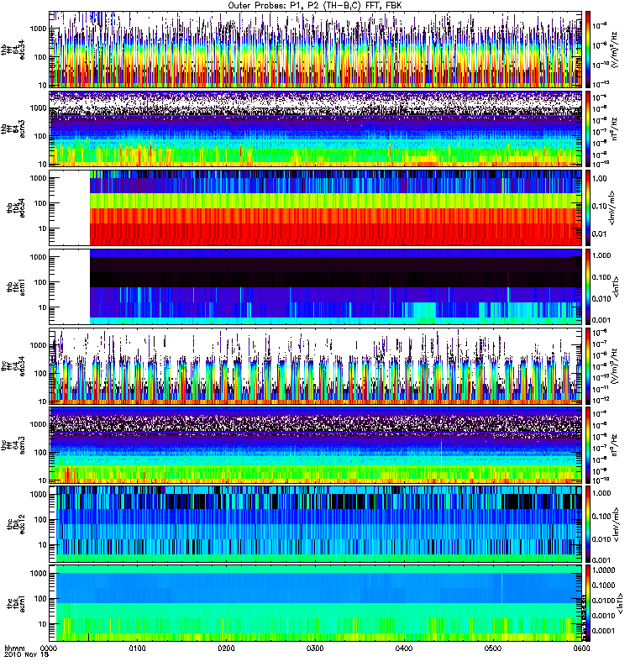Click the color bar of thb fff edc34 panel
630x672 pixels.
[588, 50]
